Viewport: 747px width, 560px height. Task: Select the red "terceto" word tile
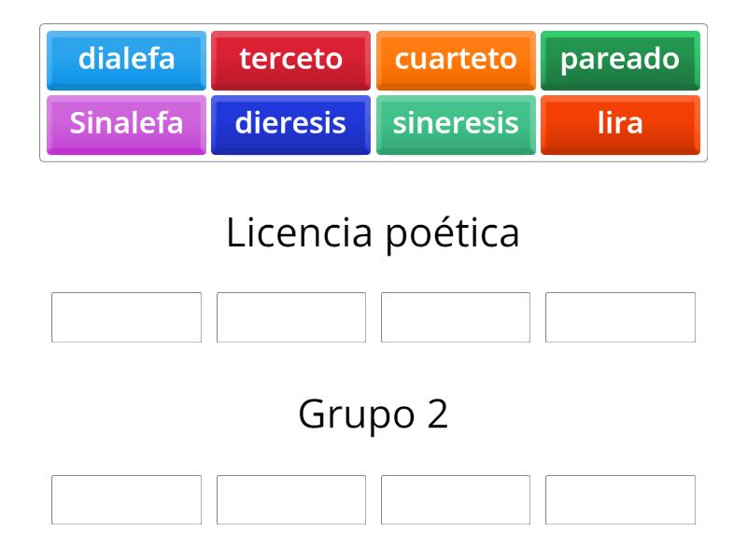click(x=289, y=61)
